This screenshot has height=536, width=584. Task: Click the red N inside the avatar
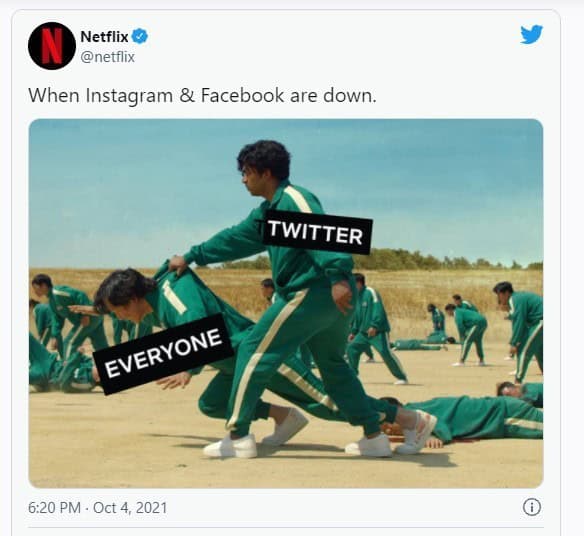point(52,46)
